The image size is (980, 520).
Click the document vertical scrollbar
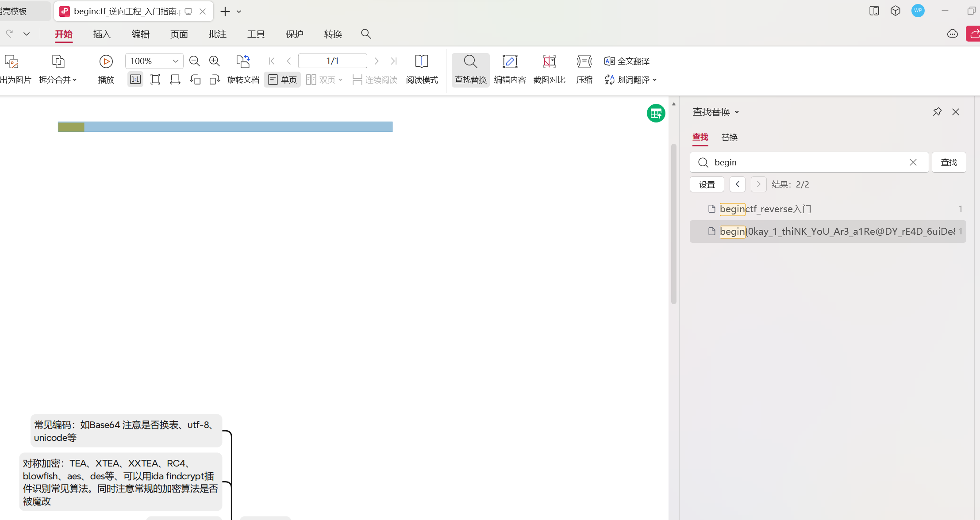click(674, 224)
